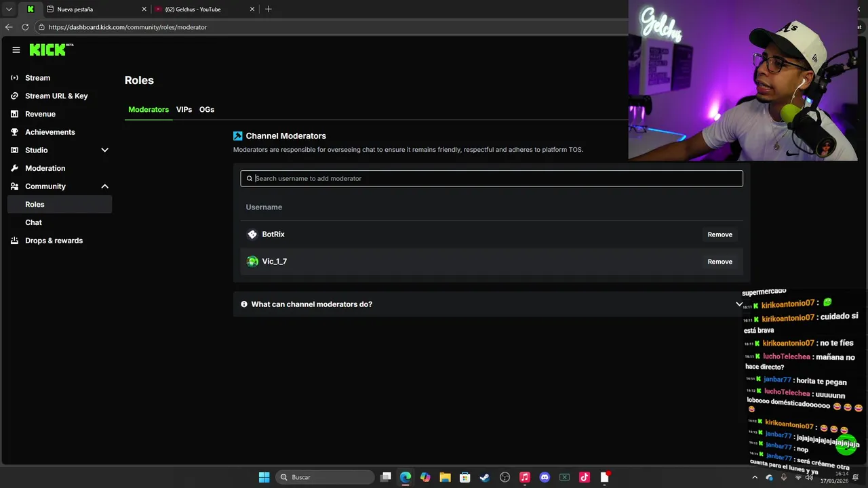The image size is (868, 488).
Task: Select the pinned Kick browser tab
Action: click(x=31, y=9)
